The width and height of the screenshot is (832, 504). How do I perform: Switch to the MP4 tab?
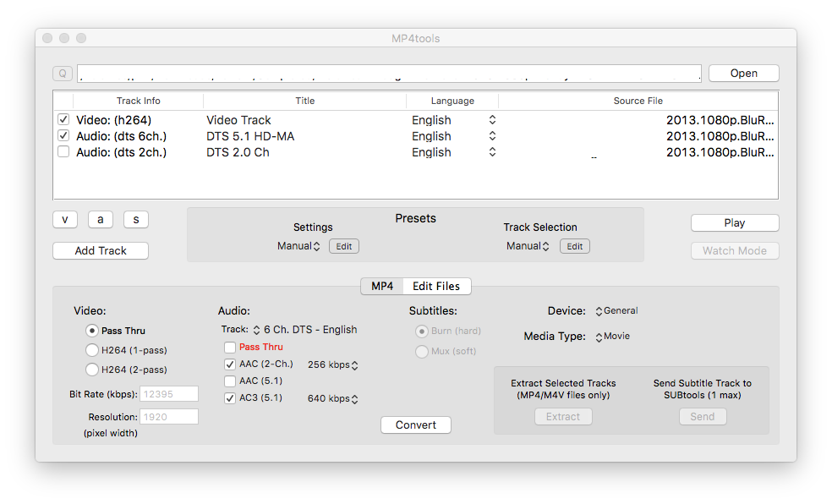tap(382, 286)
